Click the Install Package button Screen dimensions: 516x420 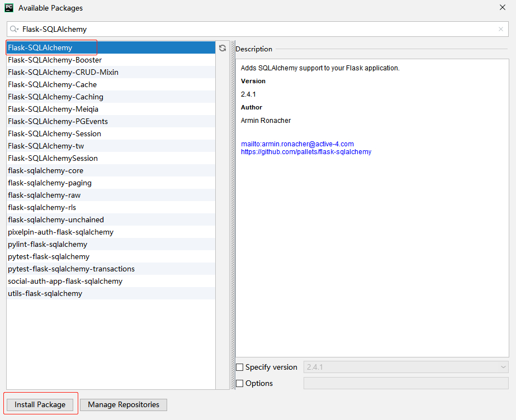(x=40, y=404)
